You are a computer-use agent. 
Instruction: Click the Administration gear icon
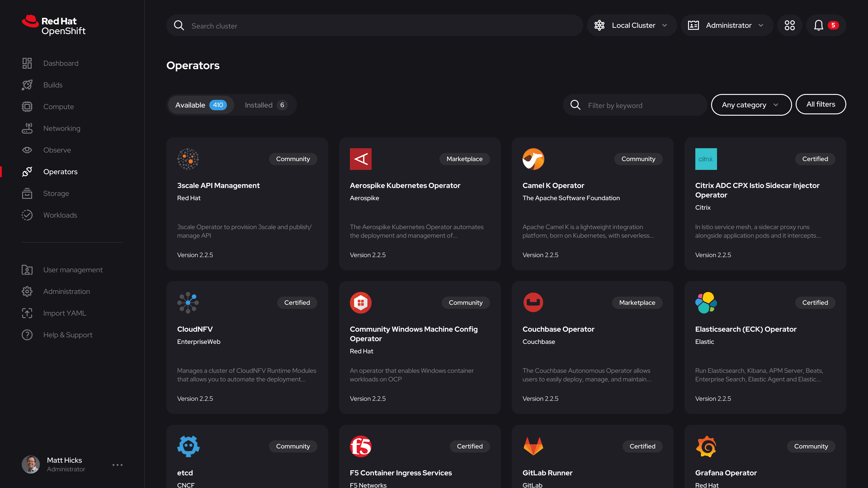(27, 292)
